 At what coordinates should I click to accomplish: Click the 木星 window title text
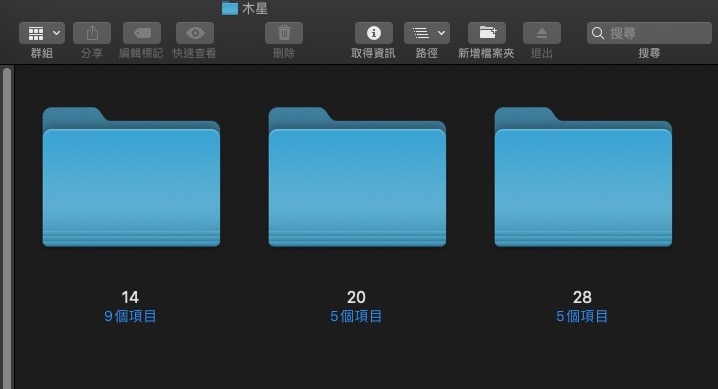(255, 9)
